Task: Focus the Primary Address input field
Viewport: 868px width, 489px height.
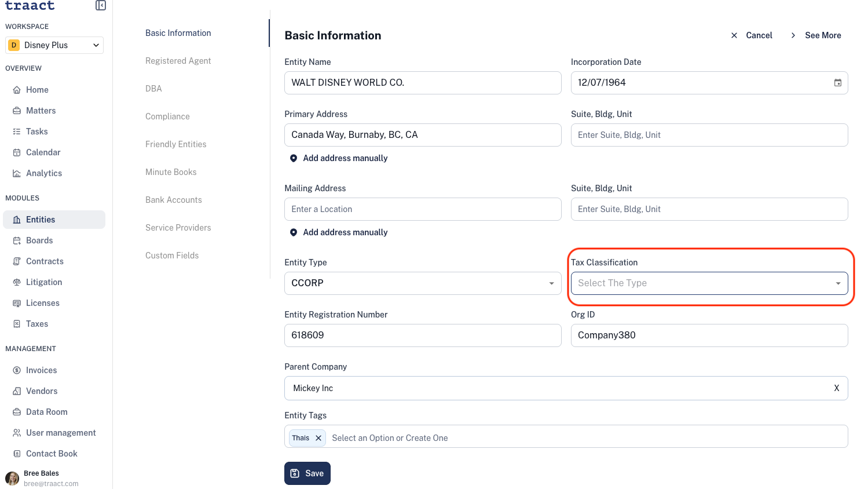Action: pos(423,135)
